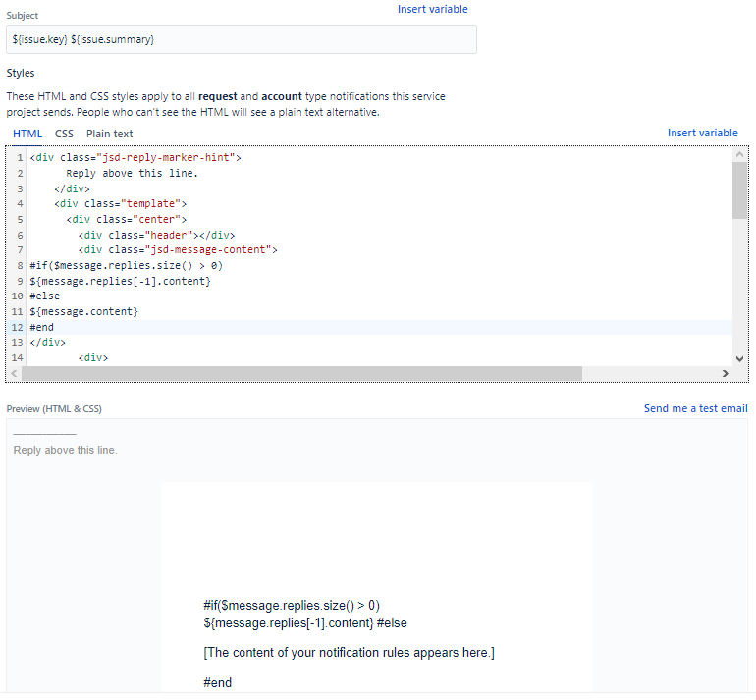Click preview #end text
The width and height of the screenshot is (756, 700).
click(217, 683)
